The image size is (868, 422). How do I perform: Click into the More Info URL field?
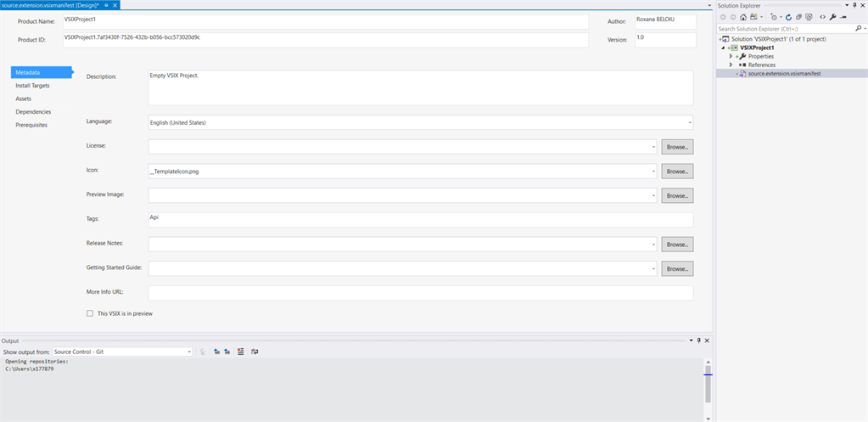pyautogui.click(x=421, y=293)
